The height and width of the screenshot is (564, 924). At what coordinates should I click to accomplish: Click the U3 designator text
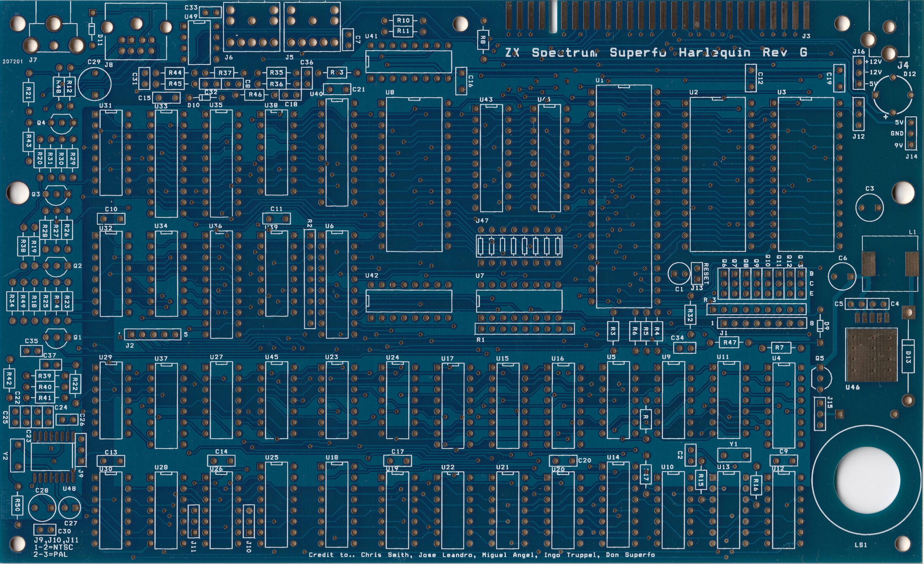[781, 92]
